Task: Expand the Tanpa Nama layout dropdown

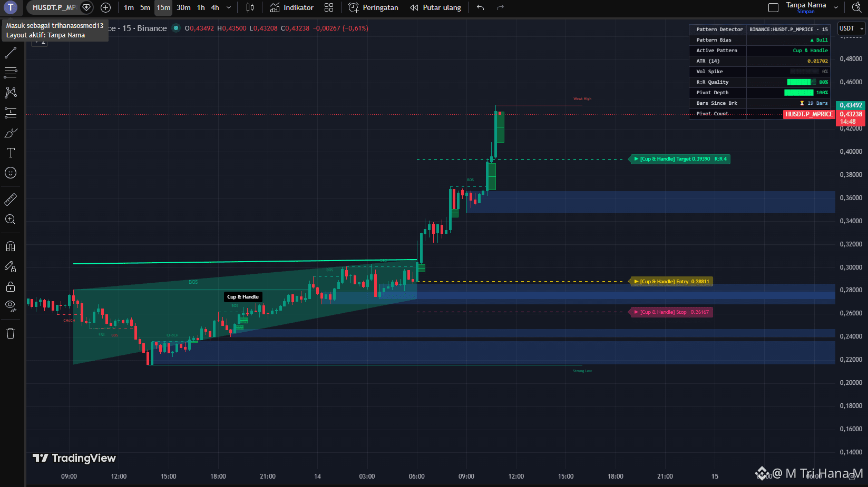Action: tap(836, 7)
